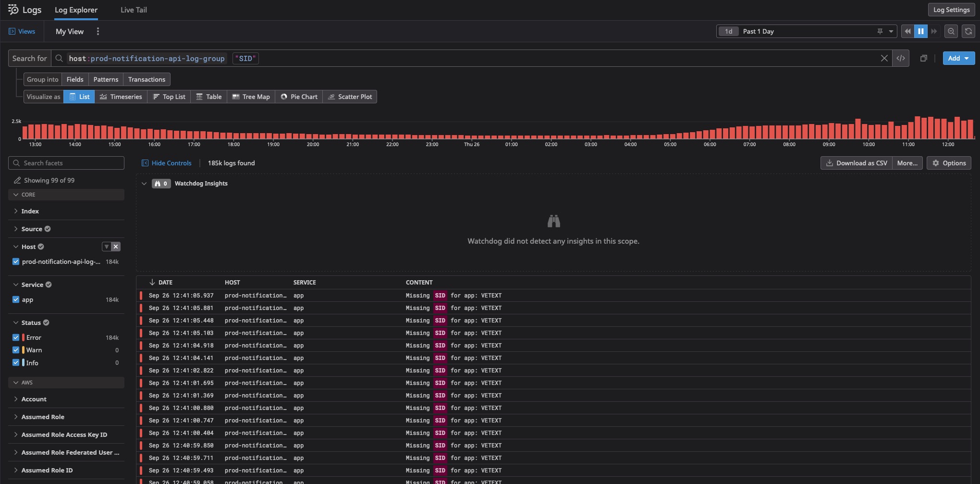Image resolution: width=980 pixels, height=484 pixels.
Task: Select the List visualization
Action: 79,97
